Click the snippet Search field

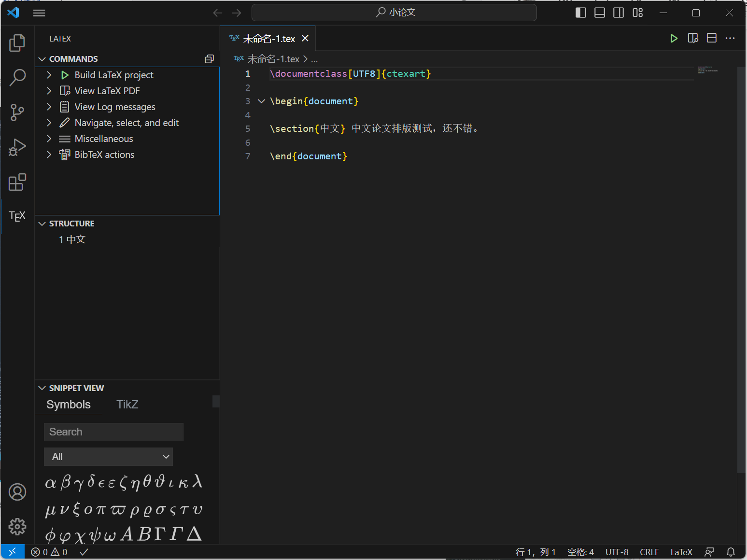[113, 432]
